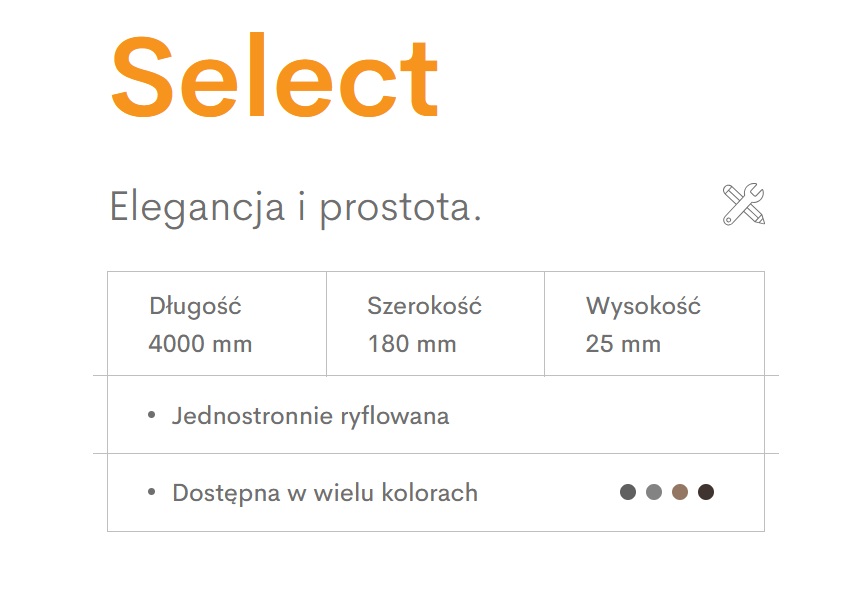Click the 25 mm height value
The width and height of the screenshot is (867, 607).
pyautogui.click(x=623, y=344)
